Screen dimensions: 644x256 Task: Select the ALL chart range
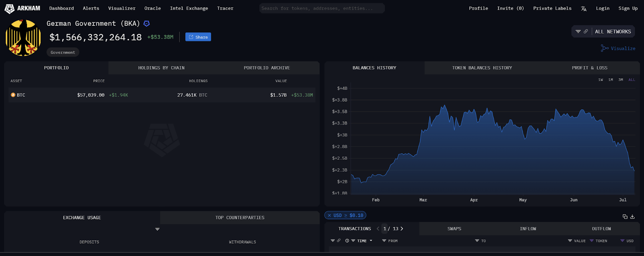pyautogui.click(x=632, y=80)
